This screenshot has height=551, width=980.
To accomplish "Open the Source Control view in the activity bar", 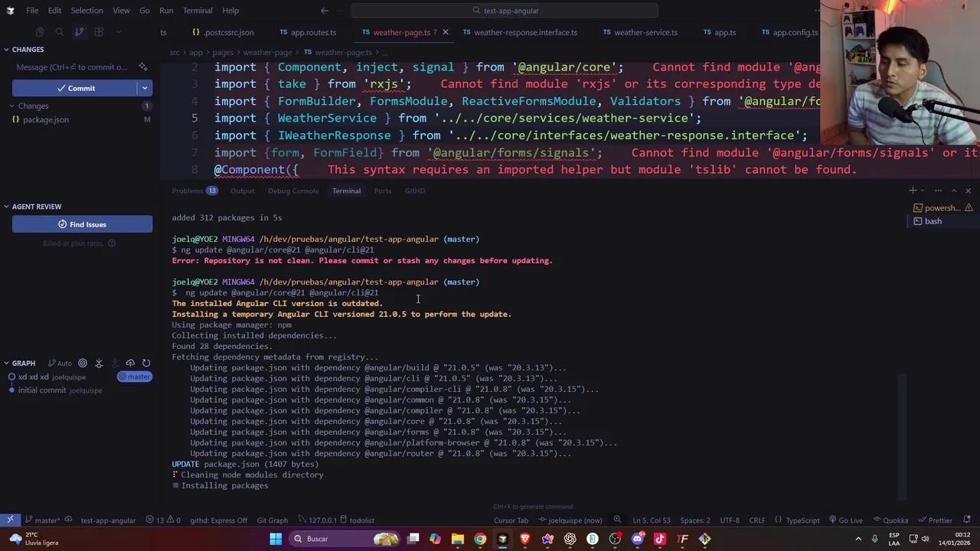I will (x=79, y=32).
